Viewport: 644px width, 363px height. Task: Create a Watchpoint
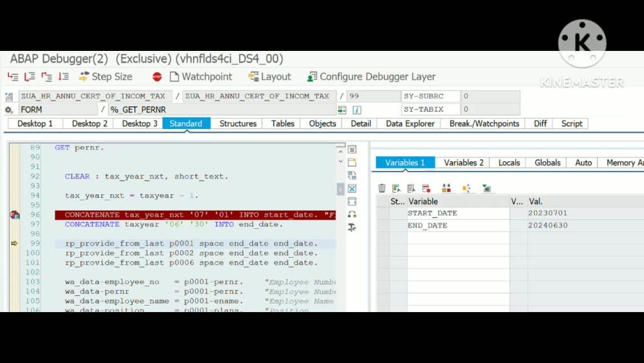(x=201, y=77)
